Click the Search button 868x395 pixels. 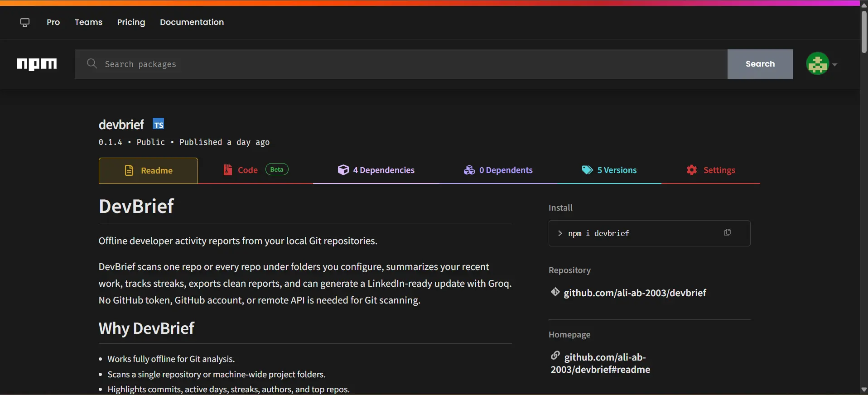click(x=760, y=64)
